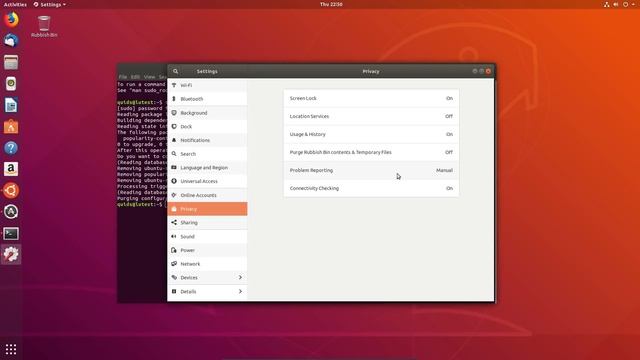Open Terminal View menu
The height and width of the screenshot is (360, 640).
tap(149, 77)
